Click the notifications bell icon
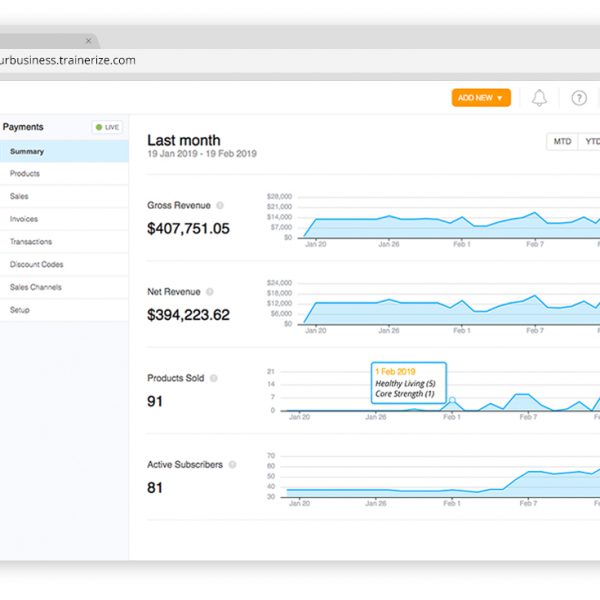 (539, 98)
